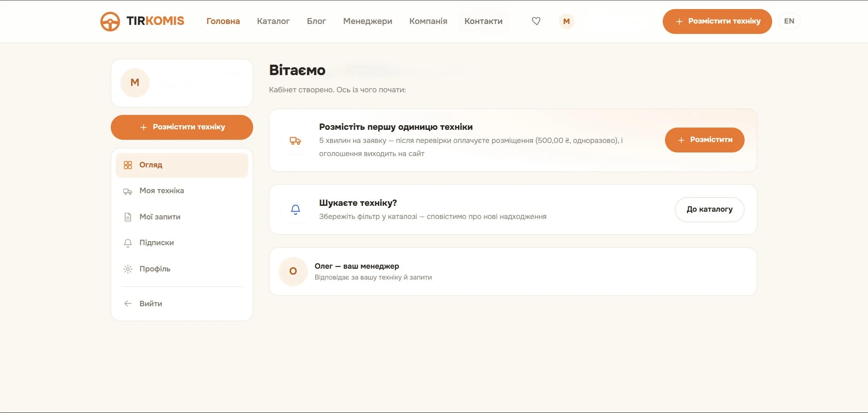Select Огляд in the sidebar menu
Image resolution: width=868 pixels, height=413 pixels.
click(x=182, y=165)
